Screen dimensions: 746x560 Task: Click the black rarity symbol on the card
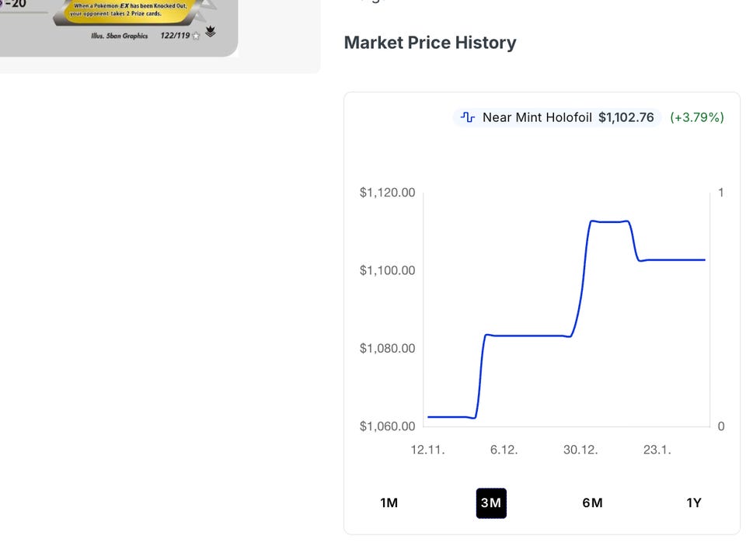click(211, 33)
